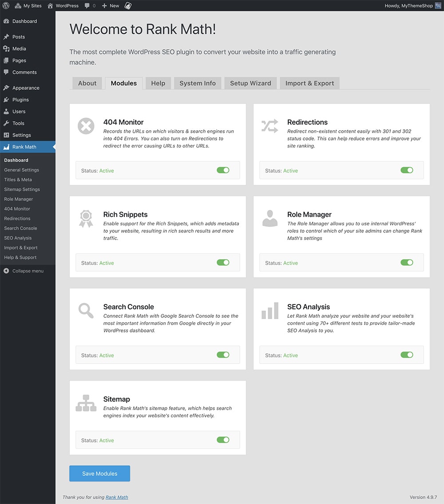Click the Save Modules button
The image size is (444, 504).
coord(99,473)
